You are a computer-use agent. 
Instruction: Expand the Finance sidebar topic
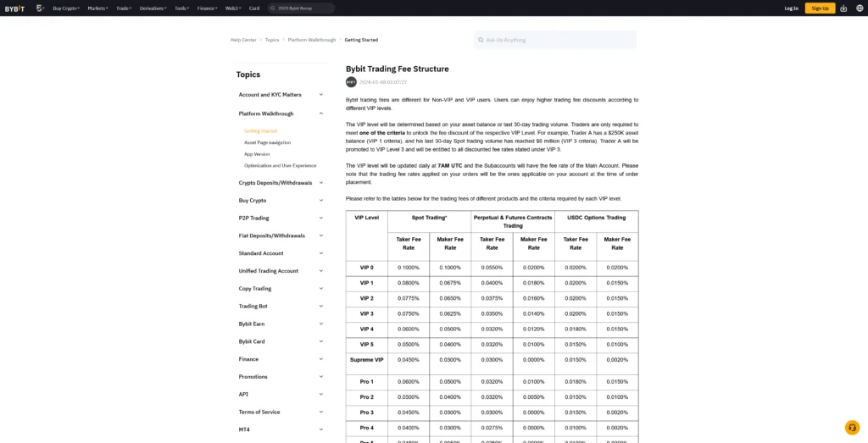pyautogui.click(x=281, y=359)
